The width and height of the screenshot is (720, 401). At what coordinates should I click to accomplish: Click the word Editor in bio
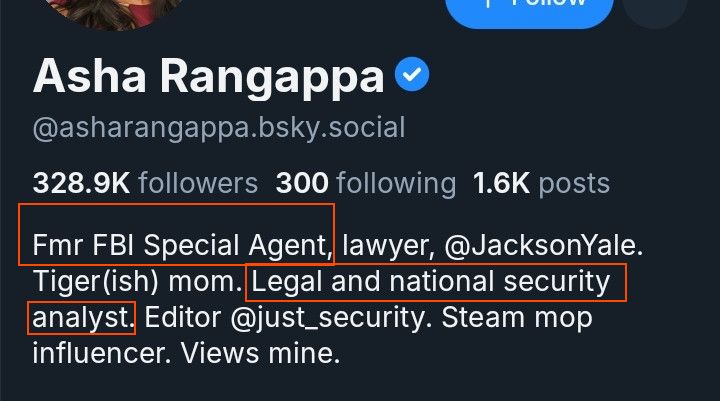182,317
